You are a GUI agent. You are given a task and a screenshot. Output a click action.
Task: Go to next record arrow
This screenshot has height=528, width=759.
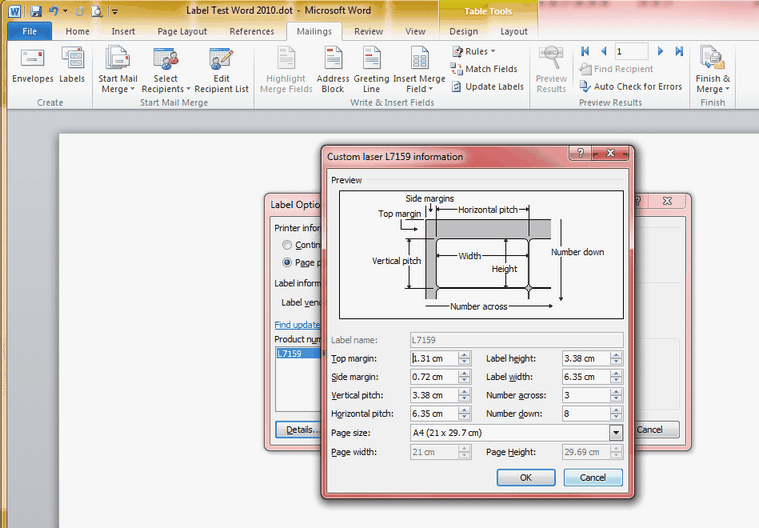coord(660,51)
